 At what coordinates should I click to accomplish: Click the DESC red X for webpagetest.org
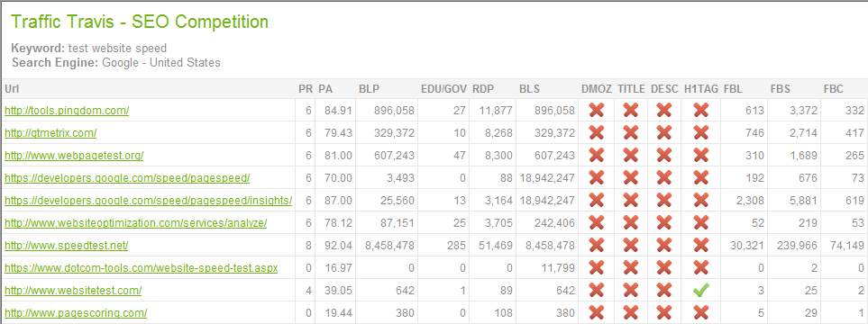[664, 156]
